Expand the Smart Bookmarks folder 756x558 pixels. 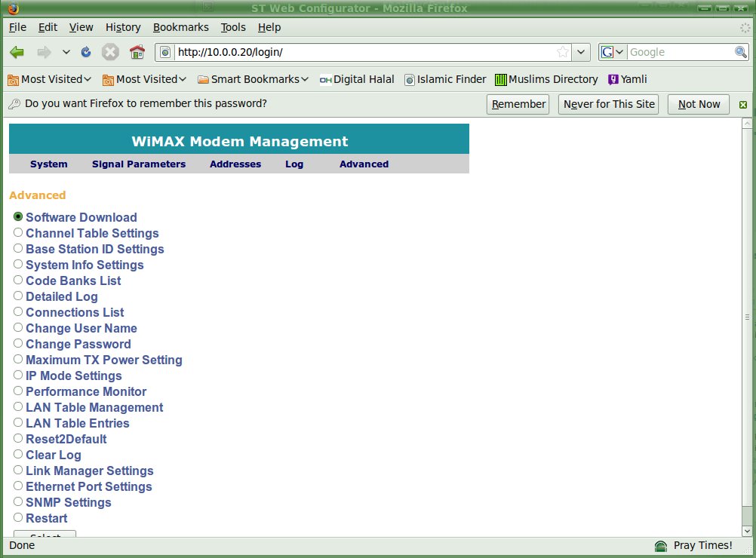[253, 79]
